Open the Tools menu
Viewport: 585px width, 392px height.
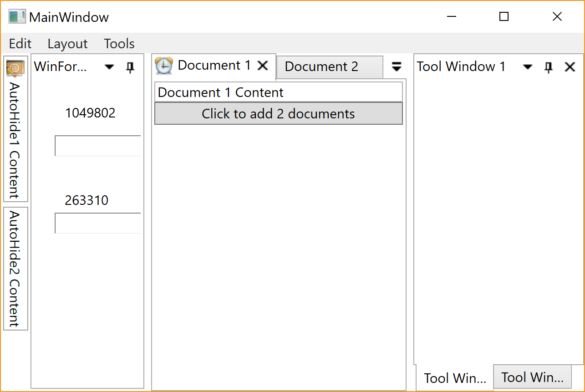[119, 44]
